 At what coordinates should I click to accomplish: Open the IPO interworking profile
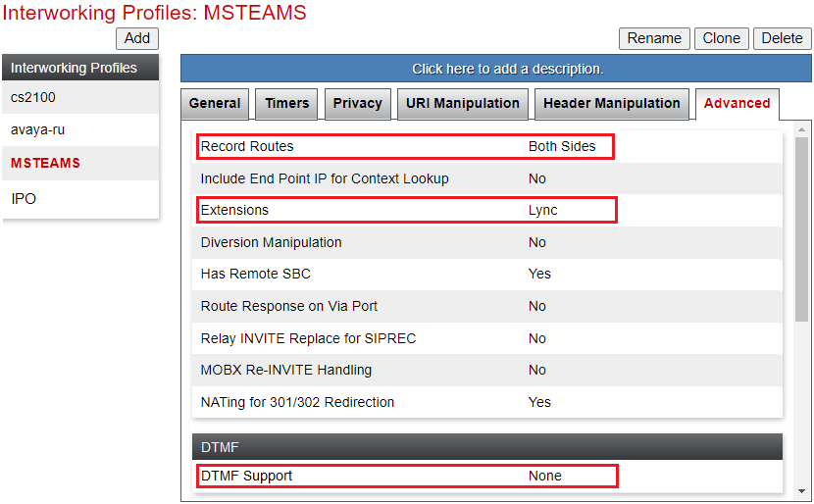coord(80,198)
